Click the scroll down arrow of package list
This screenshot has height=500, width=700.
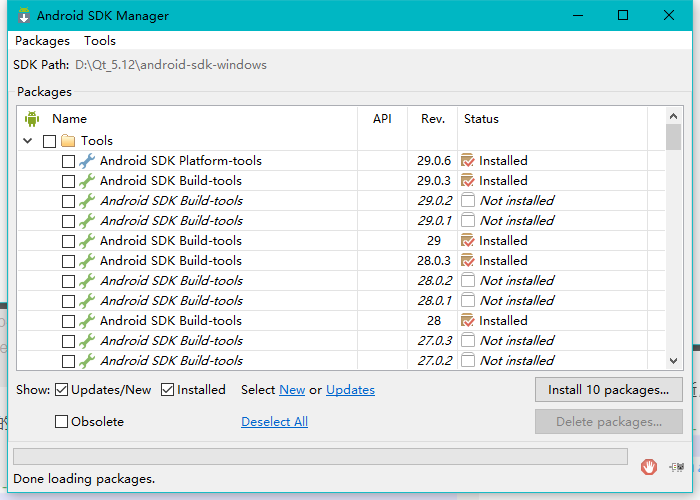(x=674, y=361)
